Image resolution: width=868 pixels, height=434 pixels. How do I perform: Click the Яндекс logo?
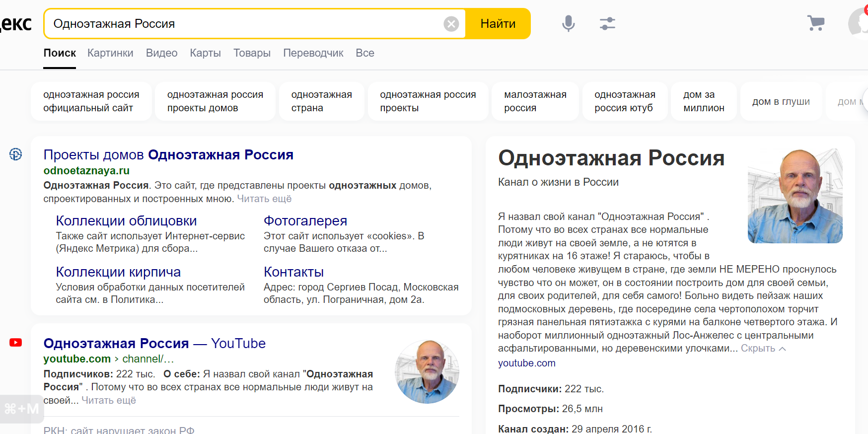16,23
